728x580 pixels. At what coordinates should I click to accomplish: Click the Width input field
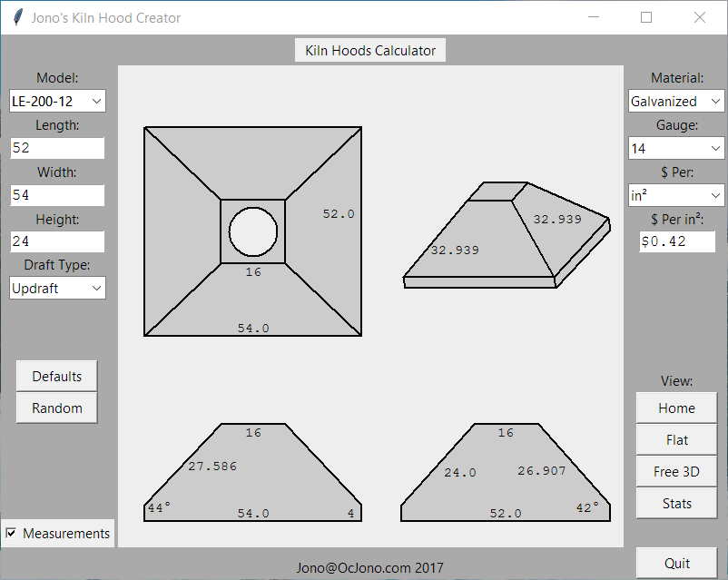point(57,194)
